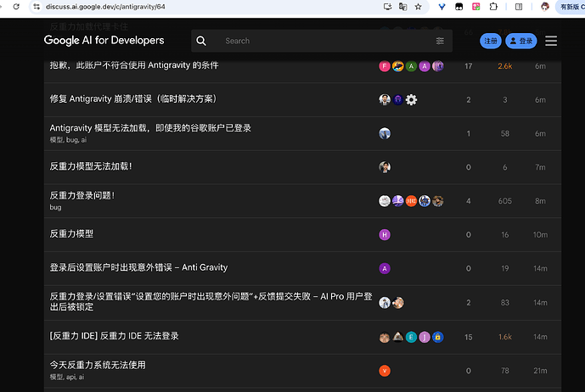585x392 pixels.
Task: Click the search magnifier icon
Action: click(201, 41)
